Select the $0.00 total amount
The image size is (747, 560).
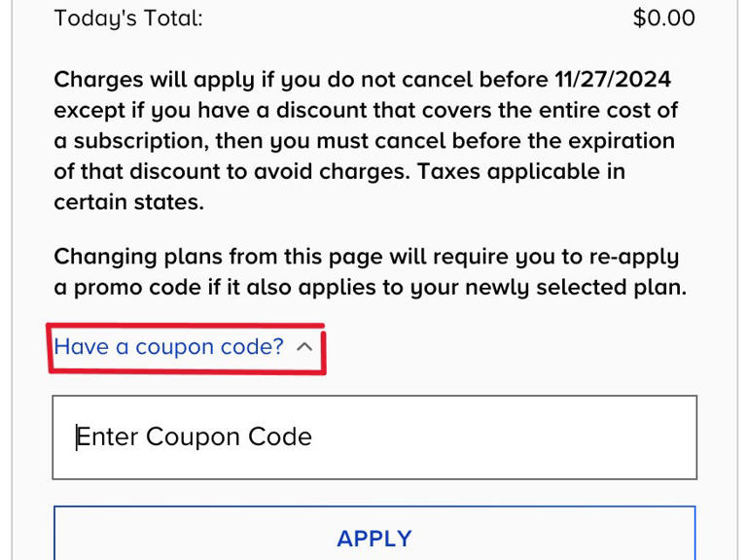point(663,18)
